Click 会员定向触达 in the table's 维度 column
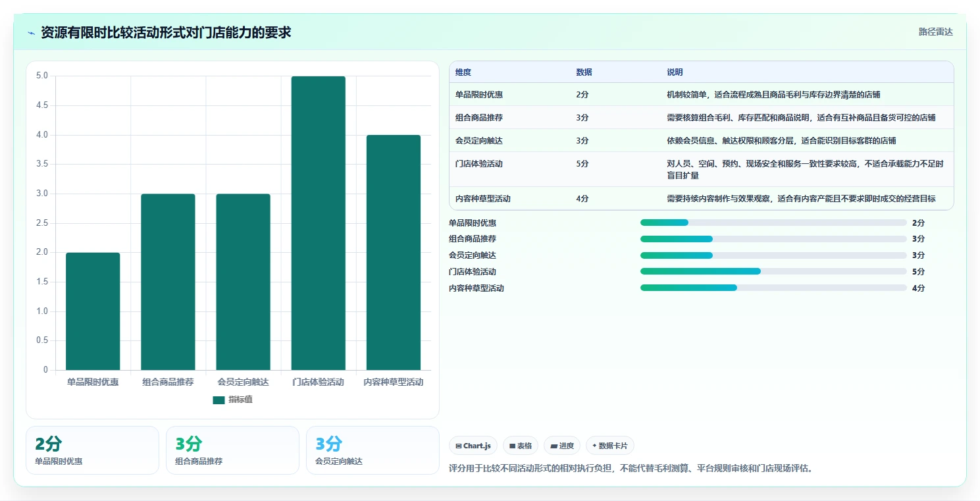Image resolution: width=980 pixels, height=501 pixels. [x=479, y=141]
